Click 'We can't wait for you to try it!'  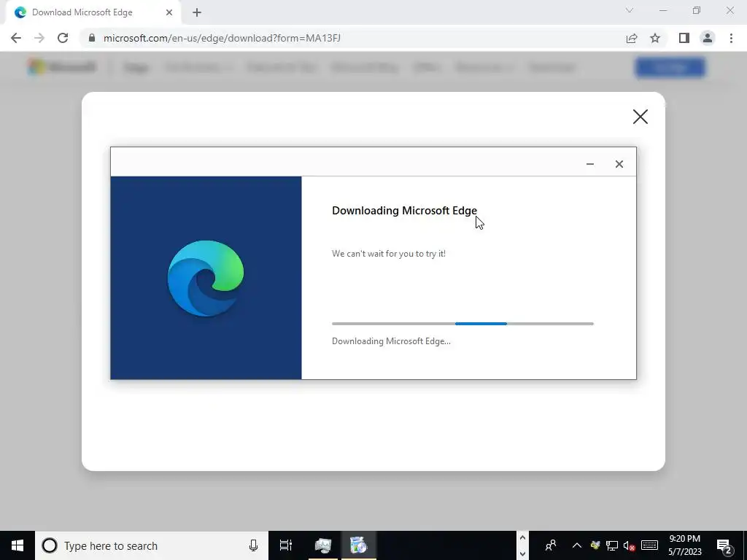click(389, 254)
